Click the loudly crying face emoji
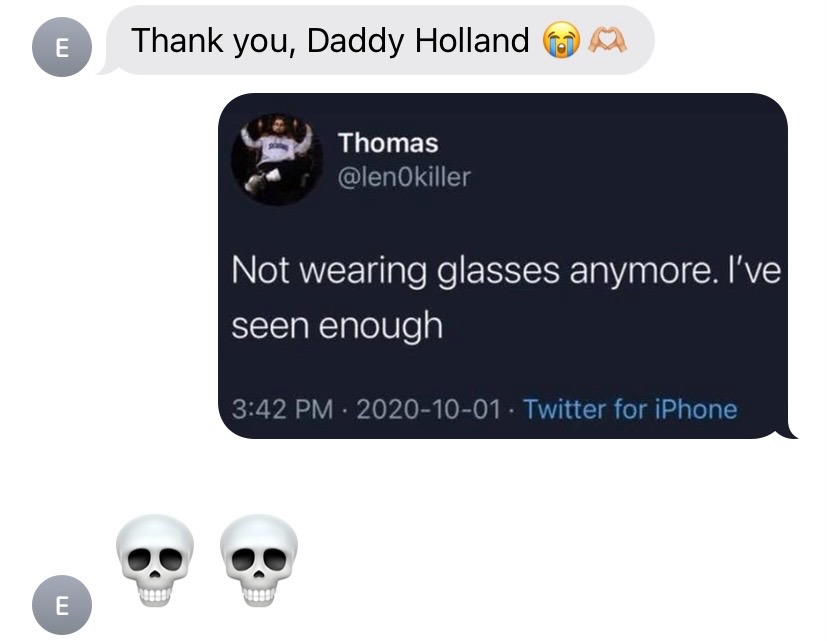Viewport: 827px width, 641px height. tap(562, 40)
